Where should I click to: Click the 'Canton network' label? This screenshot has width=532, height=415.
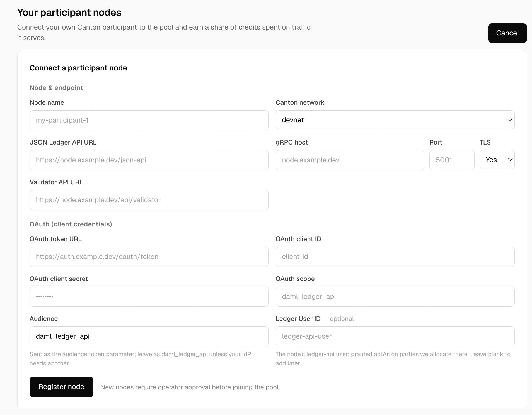point(300,102)
